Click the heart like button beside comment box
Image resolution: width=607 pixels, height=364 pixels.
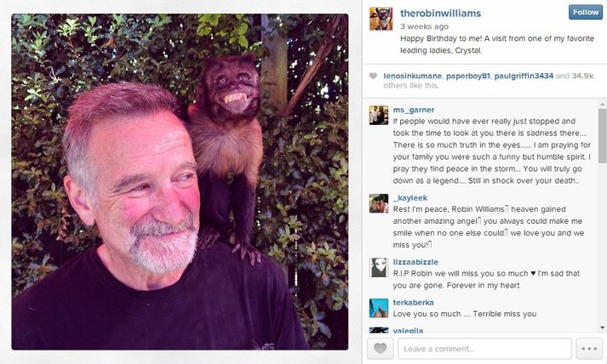pos(380,349)
